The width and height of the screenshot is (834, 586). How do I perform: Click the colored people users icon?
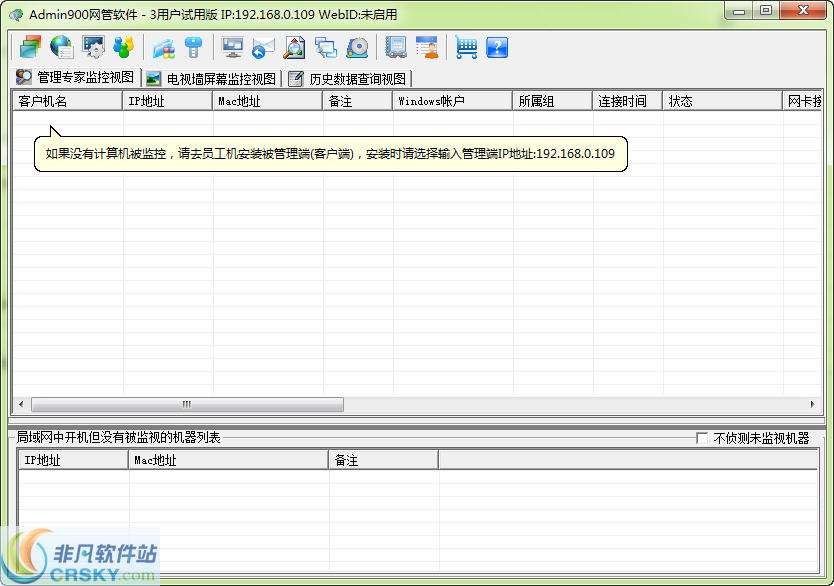click(x=124, y=47)
